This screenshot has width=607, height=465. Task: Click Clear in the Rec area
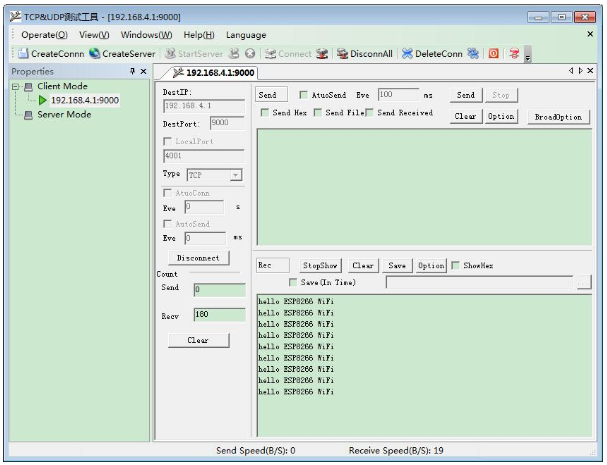click(x=363, y=266)
